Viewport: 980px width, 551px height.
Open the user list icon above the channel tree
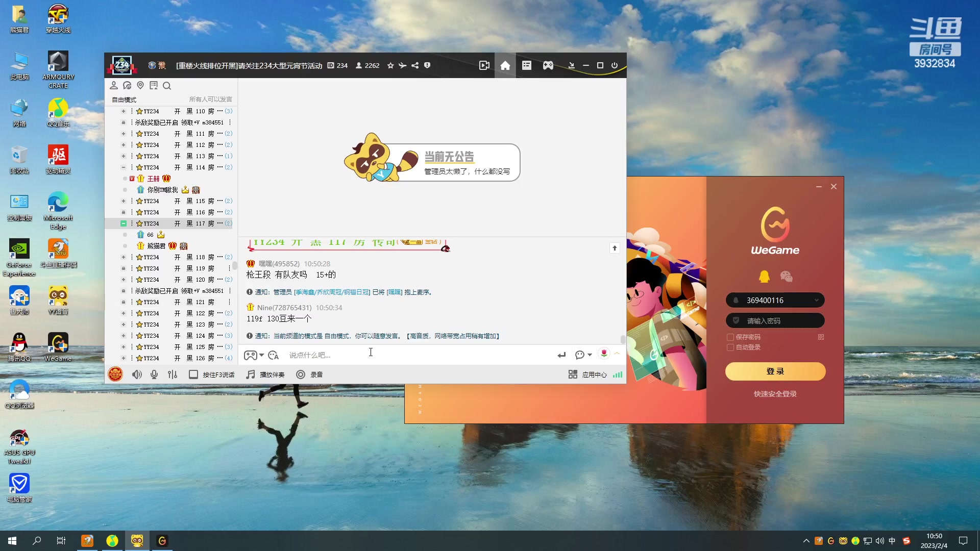click(114, 85)
